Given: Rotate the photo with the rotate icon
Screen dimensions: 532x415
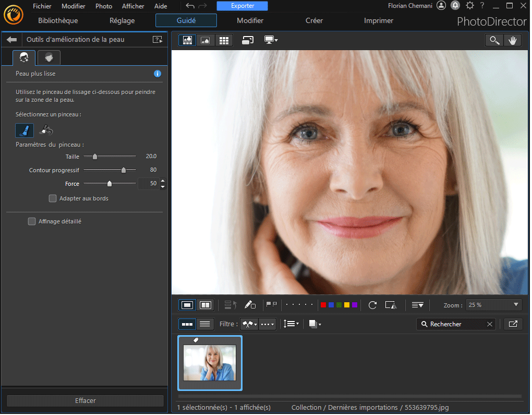Looking at the screenshot, I should pos(372,305).
